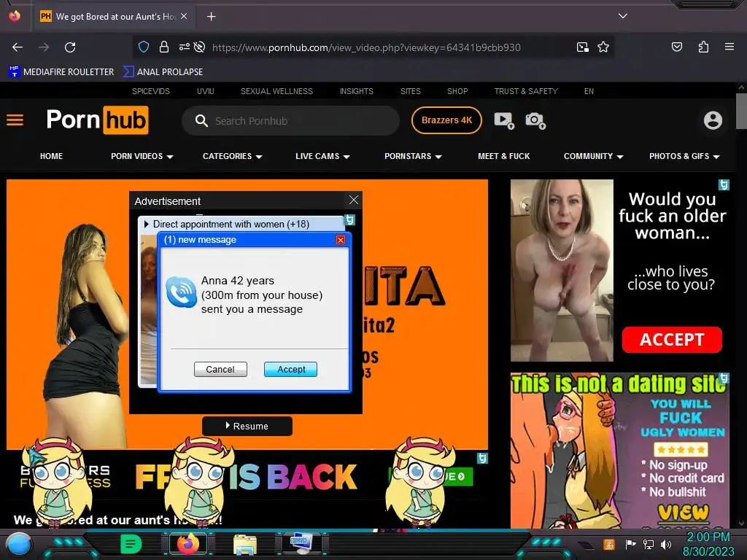Open the computer keyboard taskbar icon
This screenshot has height=560, width=747.
tap(301, 544)
